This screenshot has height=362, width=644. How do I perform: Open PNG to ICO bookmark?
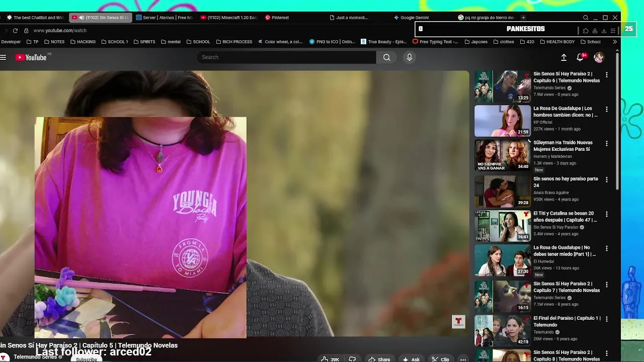click(332, 42)
